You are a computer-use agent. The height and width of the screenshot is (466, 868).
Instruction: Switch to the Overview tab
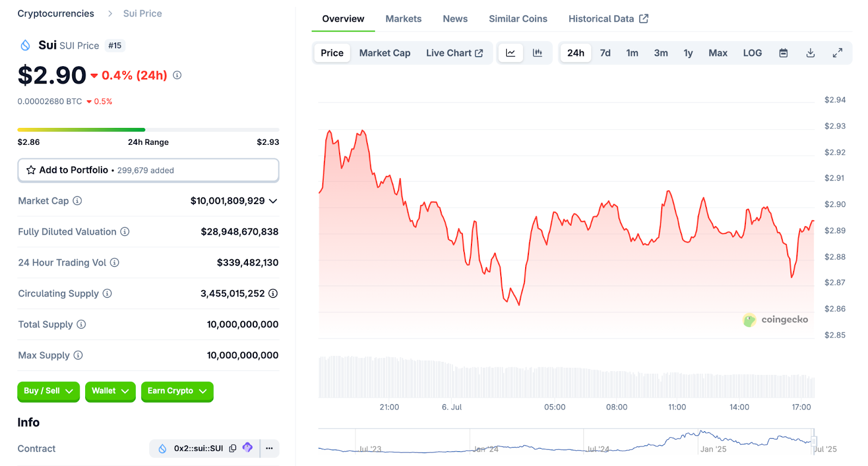(x=343, y=19)
